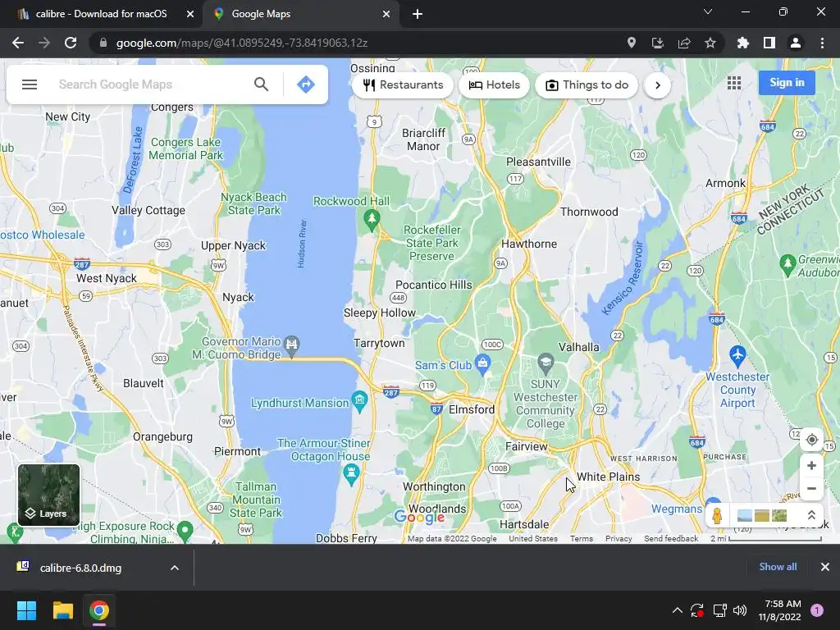
Task: Open a new browser tab
Action: 418,14
